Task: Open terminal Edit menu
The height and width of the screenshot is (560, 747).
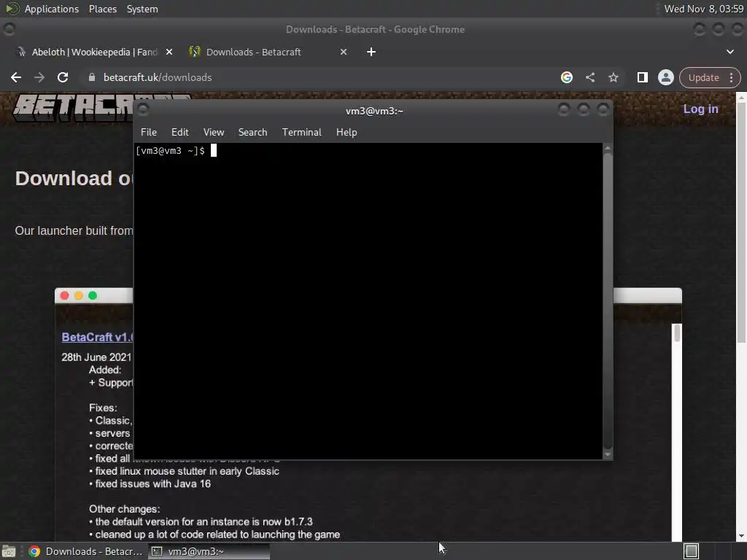Action: 180,133
